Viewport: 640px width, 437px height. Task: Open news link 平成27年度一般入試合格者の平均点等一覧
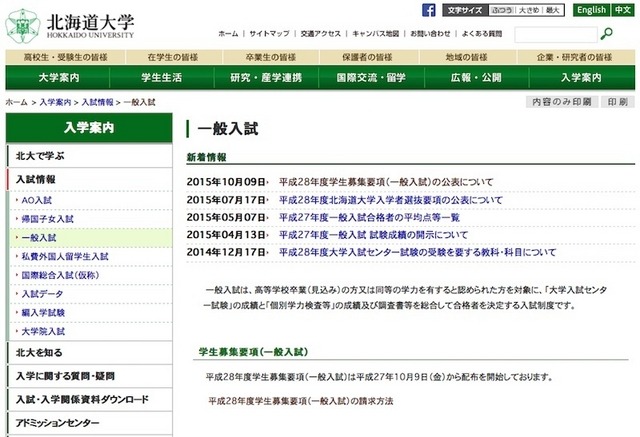[369, 217]
